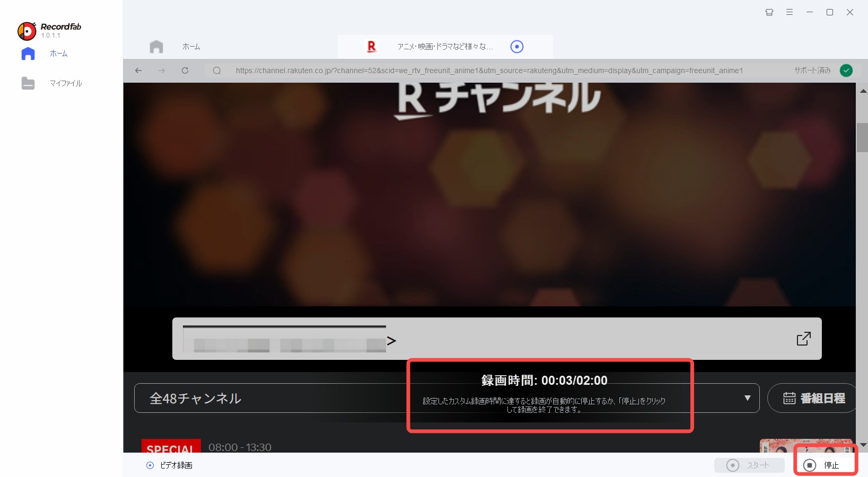Open the hamburger menu in title bar
The width and height of the screenshot is (868, 477).
[790, 12]
